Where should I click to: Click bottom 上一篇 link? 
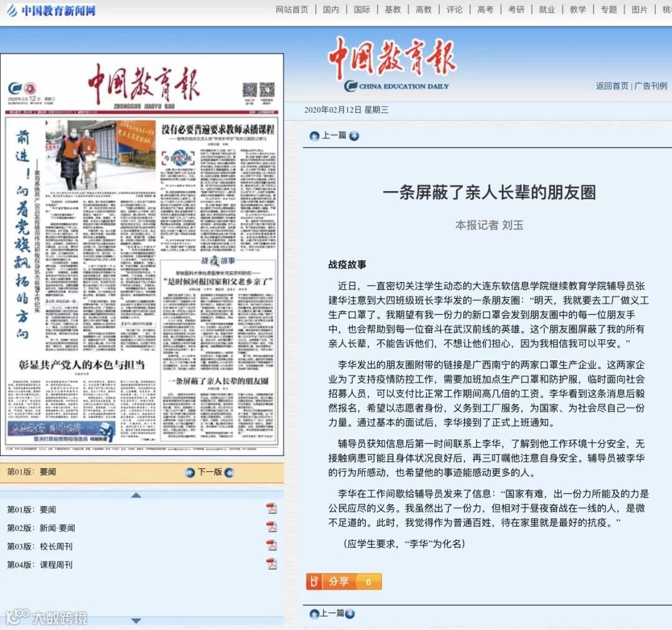coord(332,613)
